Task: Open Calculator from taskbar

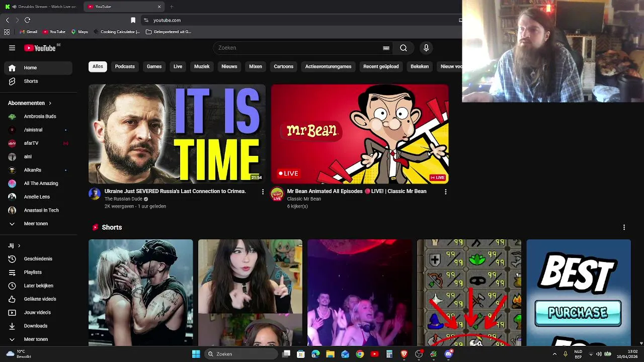Action: [389, 354]
